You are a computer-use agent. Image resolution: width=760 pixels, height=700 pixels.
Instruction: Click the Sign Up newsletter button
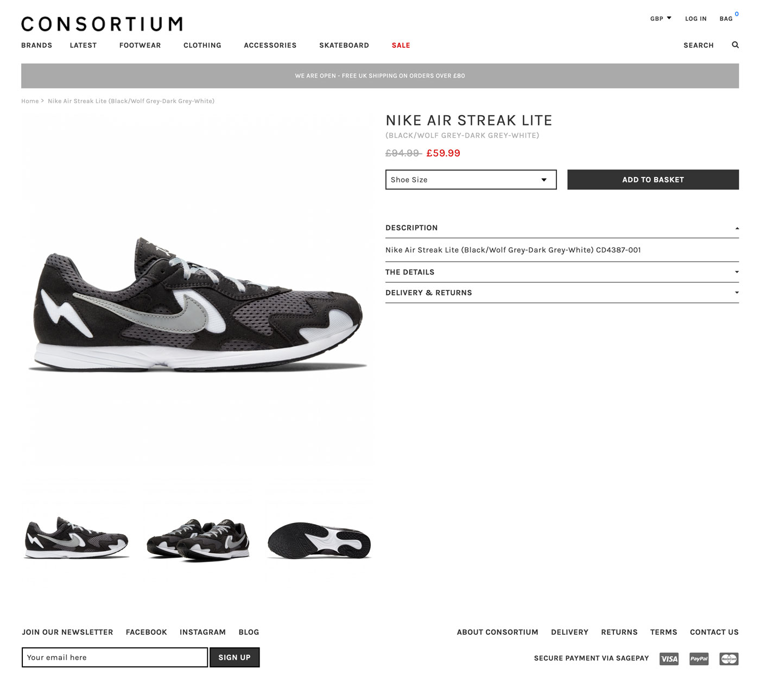click(235, 657)
